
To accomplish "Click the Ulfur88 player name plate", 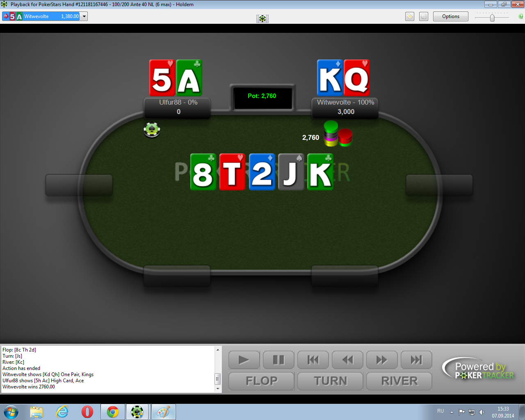I will (x=178, y=107).
